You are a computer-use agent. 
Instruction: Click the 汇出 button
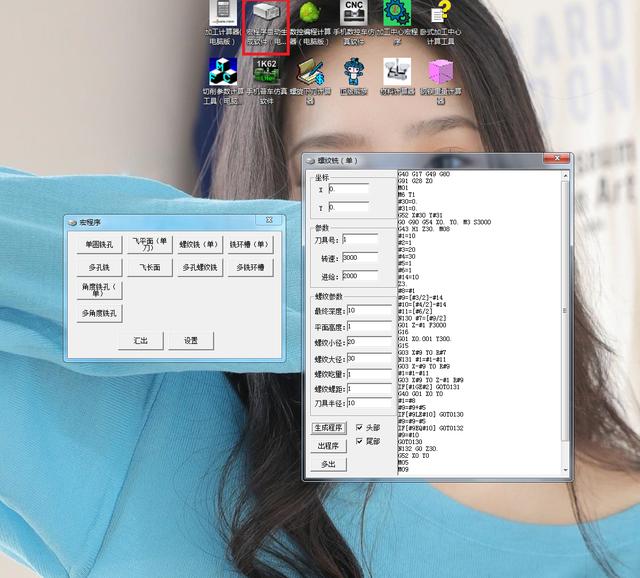[141, 341]
